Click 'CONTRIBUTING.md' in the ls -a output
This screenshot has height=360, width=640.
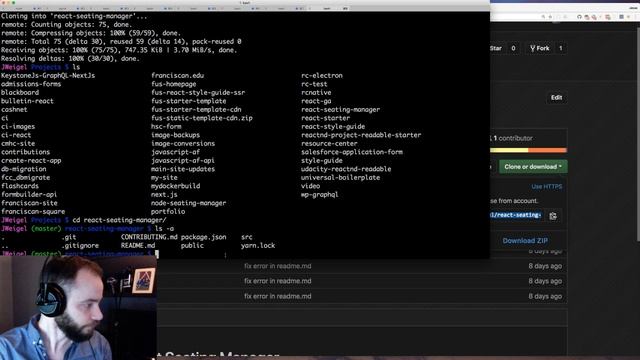pos(149,237)
